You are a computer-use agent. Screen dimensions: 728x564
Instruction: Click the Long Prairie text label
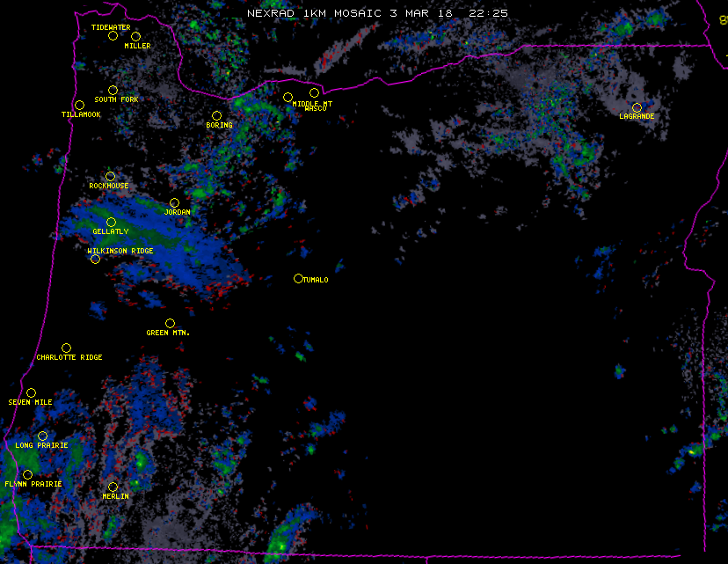[41, 445]
